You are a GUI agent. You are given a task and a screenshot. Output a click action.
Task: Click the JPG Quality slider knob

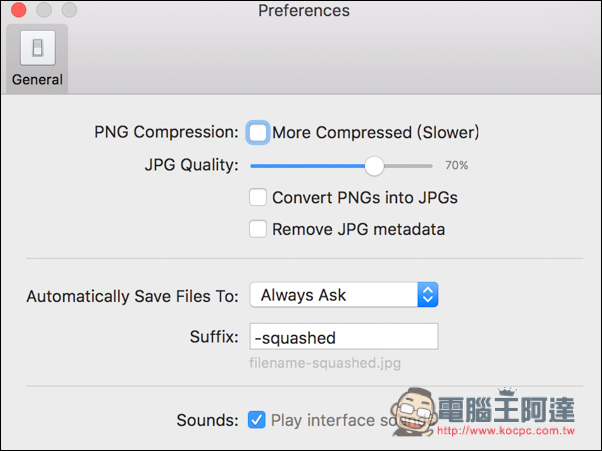click(x=374, y=166)
